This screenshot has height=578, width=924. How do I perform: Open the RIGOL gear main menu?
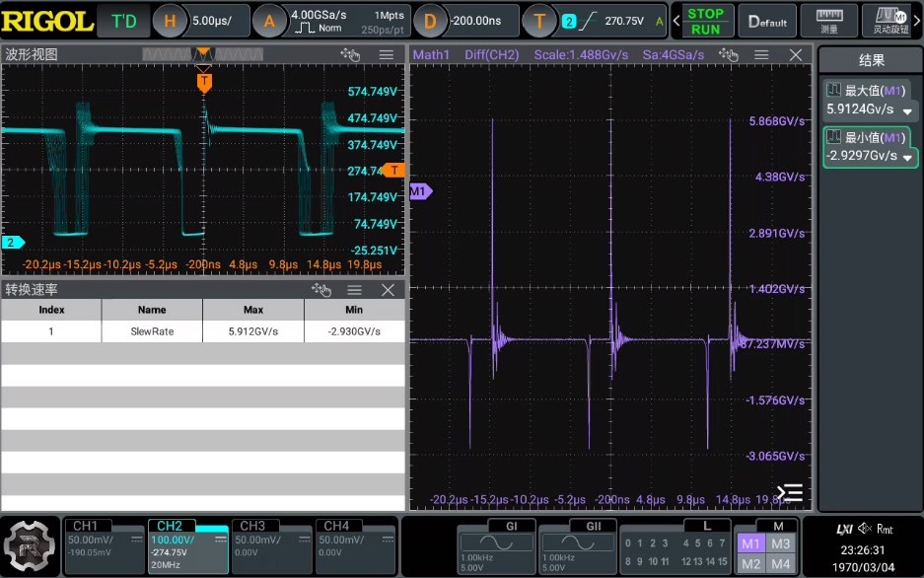(x=30, y=546)
